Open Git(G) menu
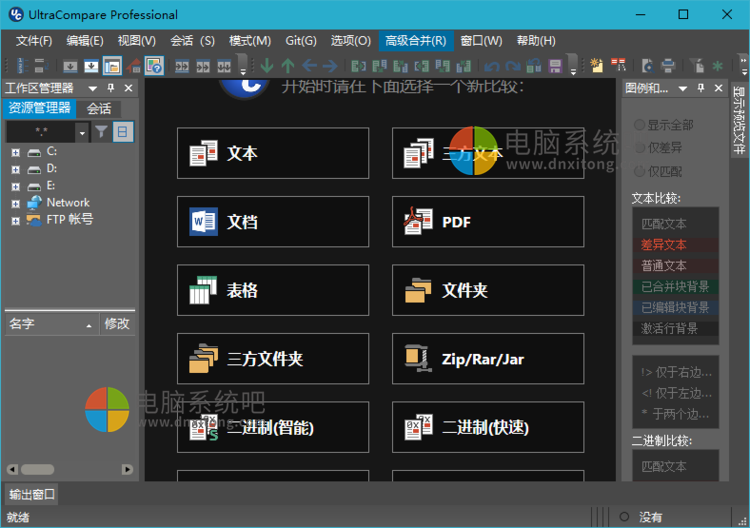Image resolution: width=750 pixels, height=528 pixels. (x=301, y=41)
